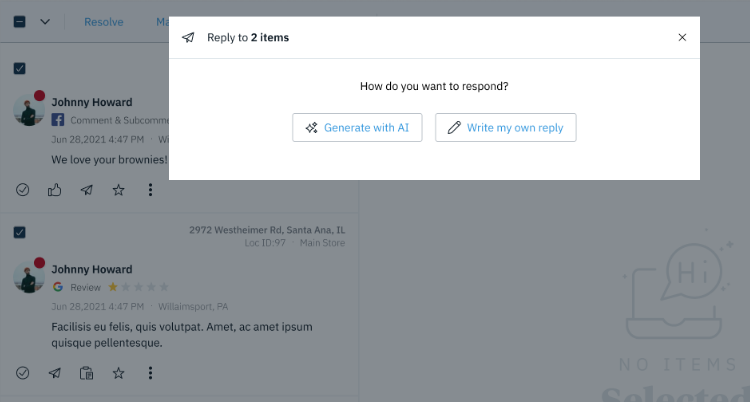Viewport: 750px width, 402px height.
Task: Reply to the Google review
Action: click(55, 373)
